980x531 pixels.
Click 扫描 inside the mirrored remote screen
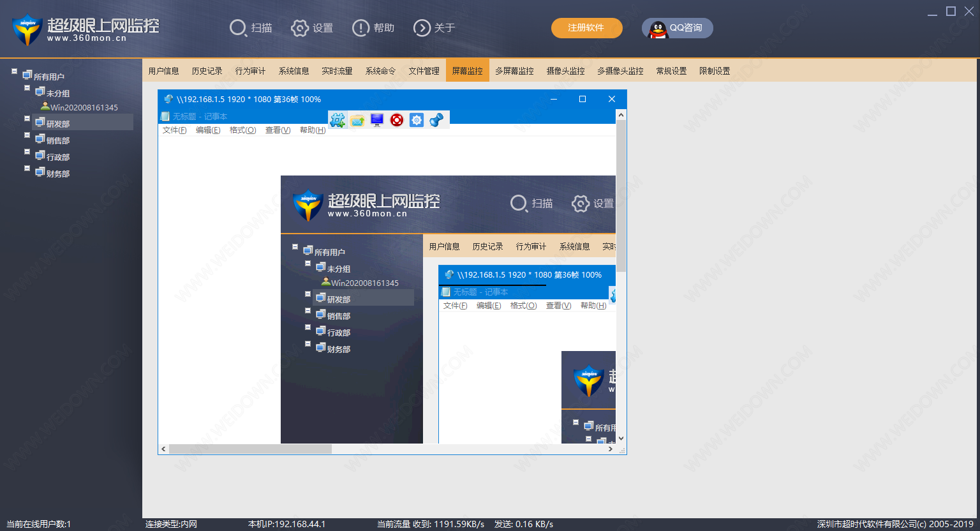tap(531, 204)
